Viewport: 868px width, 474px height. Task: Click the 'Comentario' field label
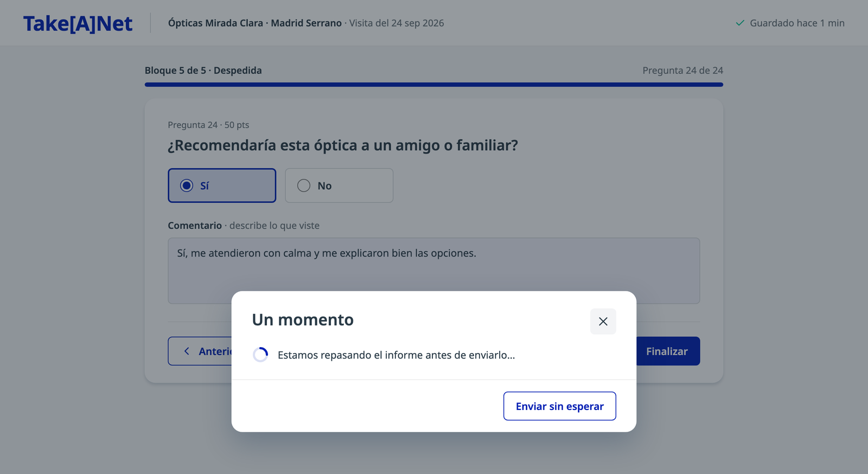pyautogui.click(x=195, y=226)
